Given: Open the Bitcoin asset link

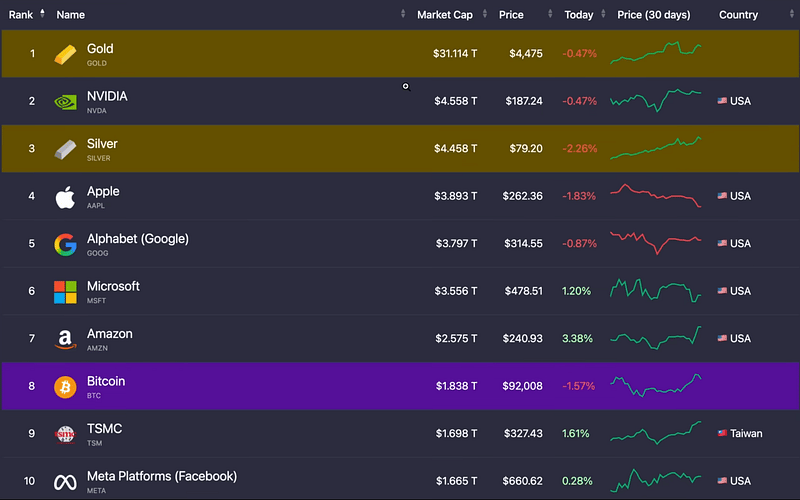Looking at the screenshot, I should click(x=106, y=381).
